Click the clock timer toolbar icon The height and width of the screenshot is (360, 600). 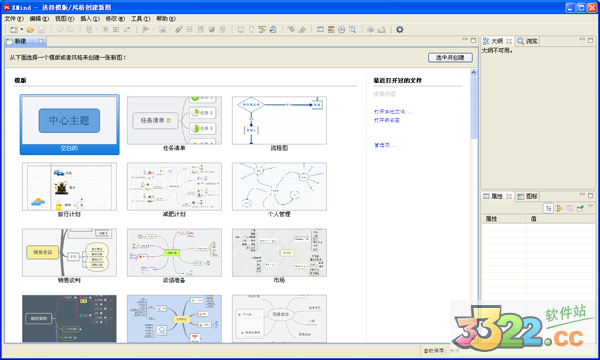tap(342, 29)
